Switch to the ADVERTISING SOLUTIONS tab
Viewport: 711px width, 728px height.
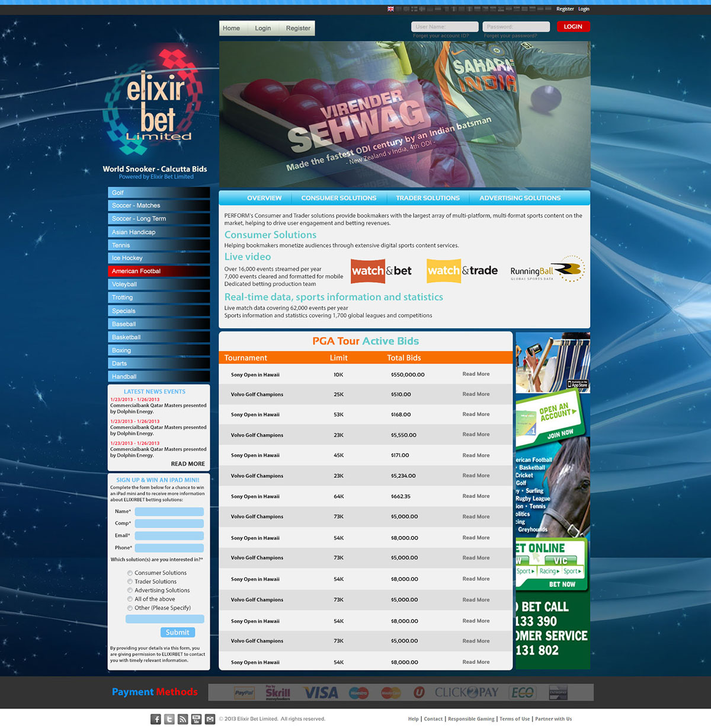520,198
